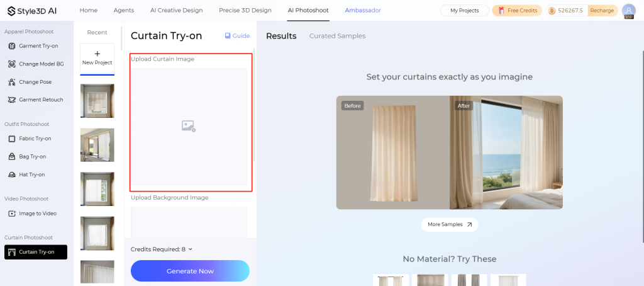The height and width of the screenshot is (286, 644).
Task: Click the More Samples button
Action: 450,225
